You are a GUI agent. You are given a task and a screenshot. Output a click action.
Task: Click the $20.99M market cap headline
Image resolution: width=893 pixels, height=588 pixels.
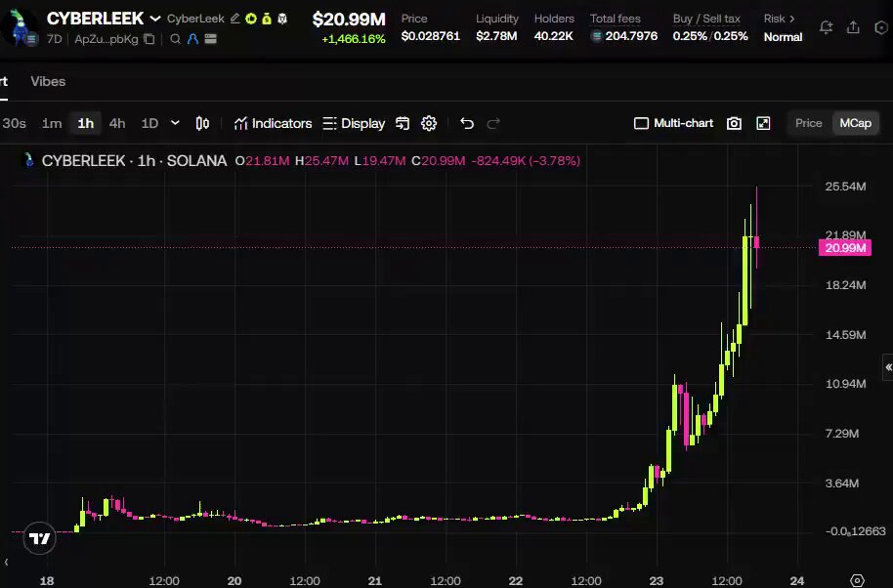pyautogui.click(x=349, y=20)
